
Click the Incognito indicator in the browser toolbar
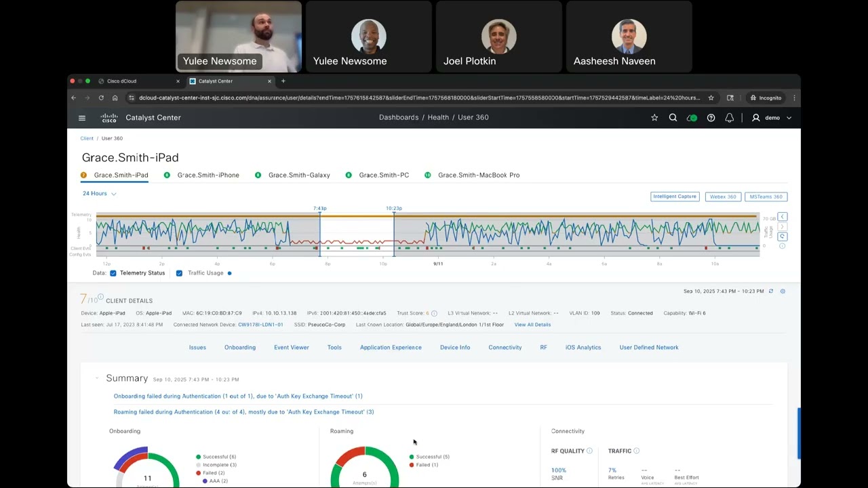[x=766, y=98]
